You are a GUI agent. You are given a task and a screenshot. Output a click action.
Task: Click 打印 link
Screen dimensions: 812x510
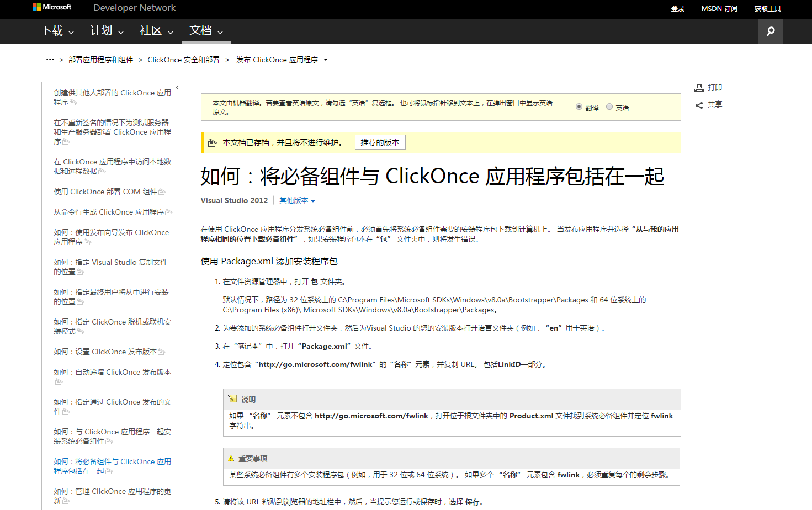pyautogui.click(x=715, y=88)
